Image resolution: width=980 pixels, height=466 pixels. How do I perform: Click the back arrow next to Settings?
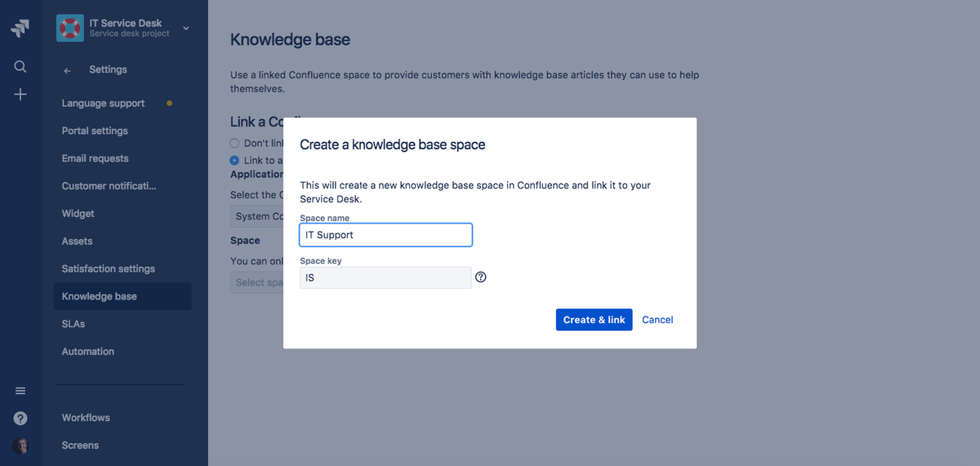[x=67, y=70]
